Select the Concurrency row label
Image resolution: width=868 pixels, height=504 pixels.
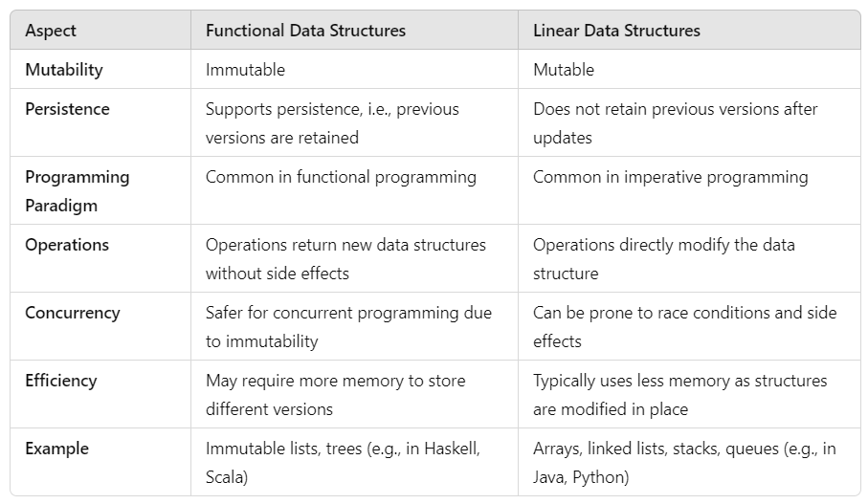click(x=72, y=313)
